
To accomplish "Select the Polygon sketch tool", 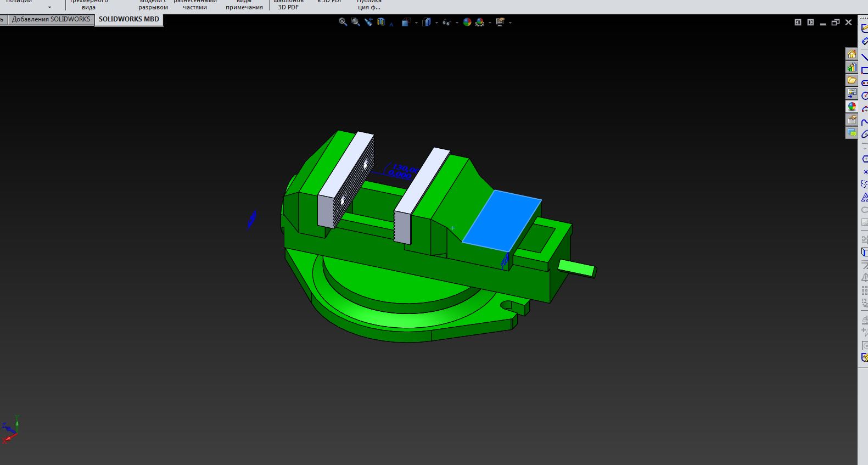I will (x=864, y=159).
